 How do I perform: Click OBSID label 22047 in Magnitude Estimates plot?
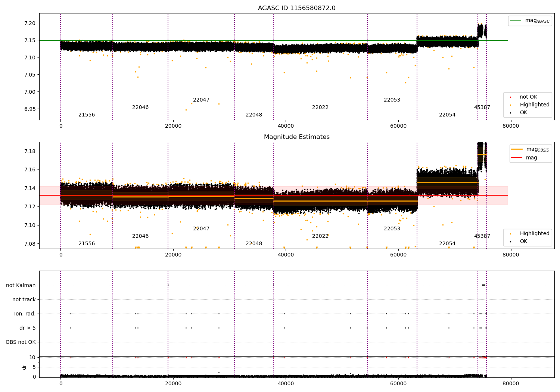[x=201, y=229]
